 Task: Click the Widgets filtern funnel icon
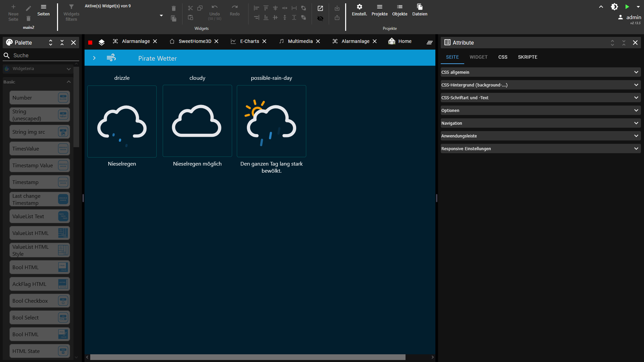(x=71, y=7)
